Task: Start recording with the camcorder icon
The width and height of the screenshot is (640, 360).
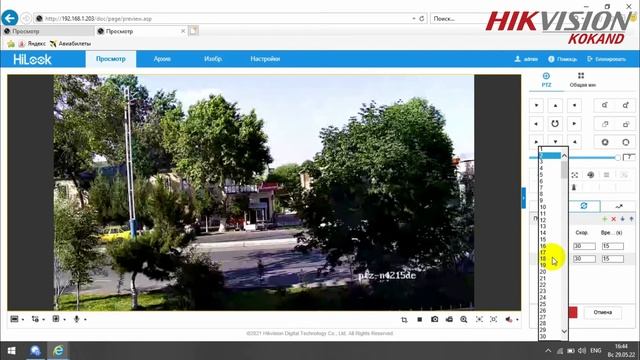Action: (449, 319)
